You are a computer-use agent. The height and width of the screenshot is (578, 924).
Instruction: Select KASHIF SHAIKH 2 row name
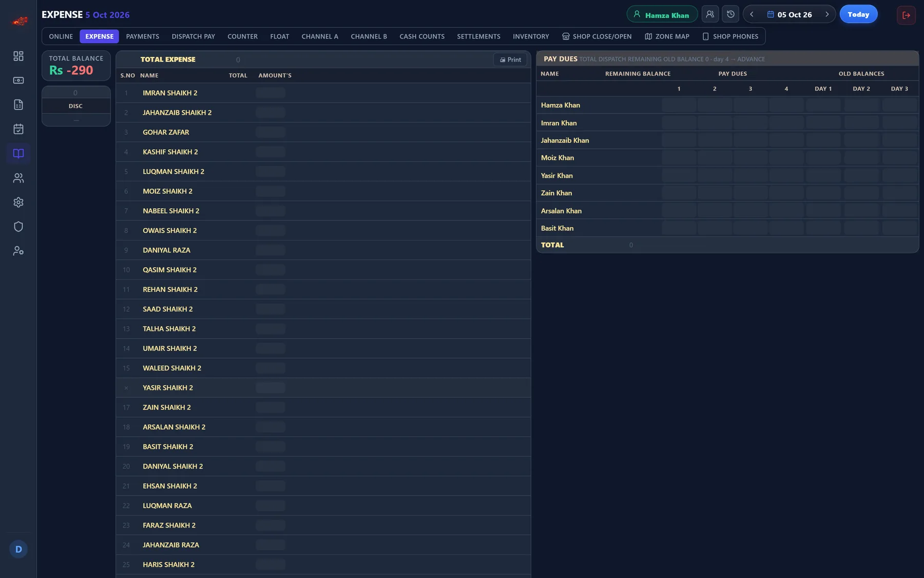pyautogui.click(x=170, y=152)
